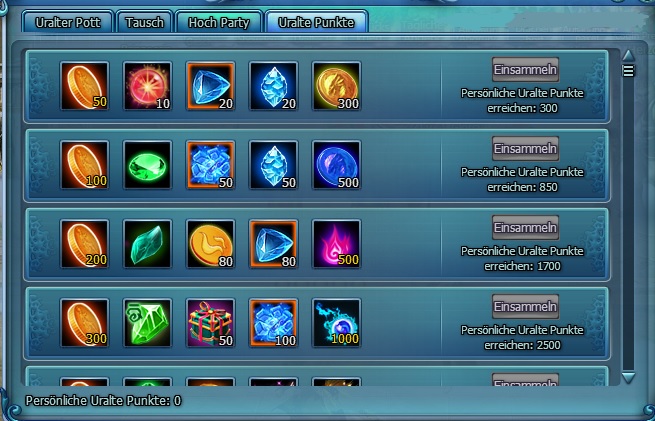Click the scrollbar down arrow

coord(628,378)
